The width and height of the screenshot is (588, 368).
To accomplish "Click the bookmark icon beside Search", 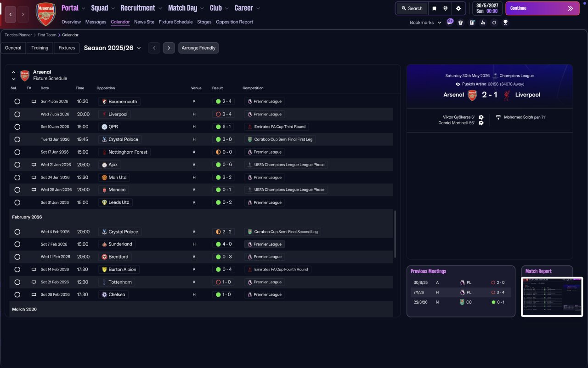I will (x=434, y=8).
